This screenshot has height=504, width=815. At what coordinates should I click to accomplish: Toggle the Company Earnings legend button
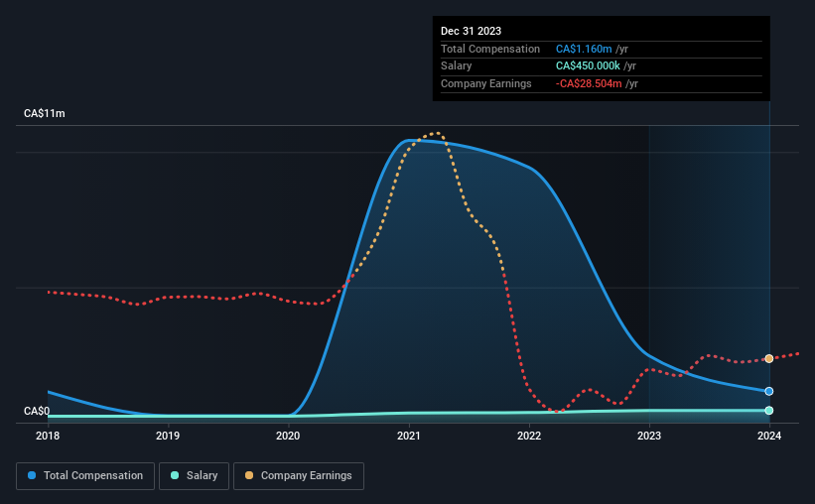click(299, 476)
